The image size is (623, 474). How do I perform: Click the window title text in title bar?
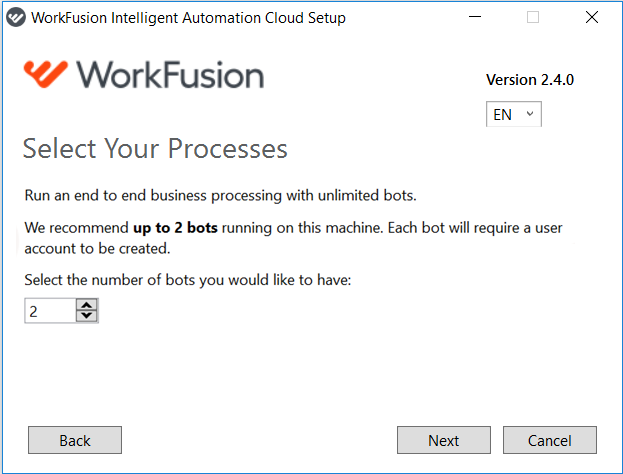[188, 18]
